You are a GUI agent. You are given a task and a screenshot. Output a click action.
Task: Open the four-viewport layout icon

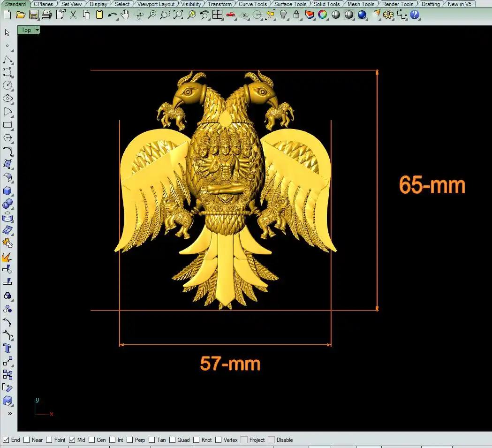[217, 15]
